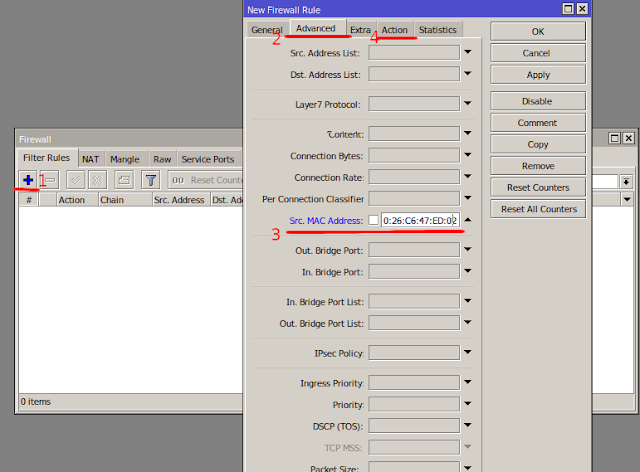Click Reset Counters in Firewall toolbar

pyautogui.click(x=207, y=180)
